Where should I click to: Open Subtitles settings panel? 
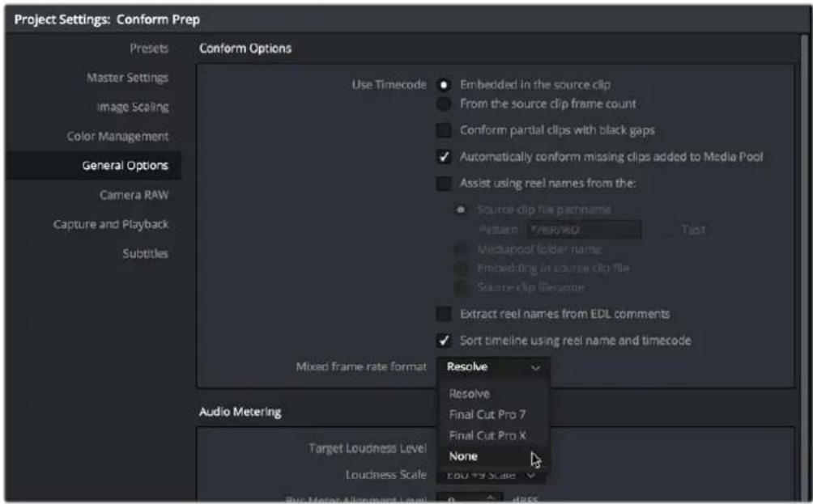click(x=146, y=254)
